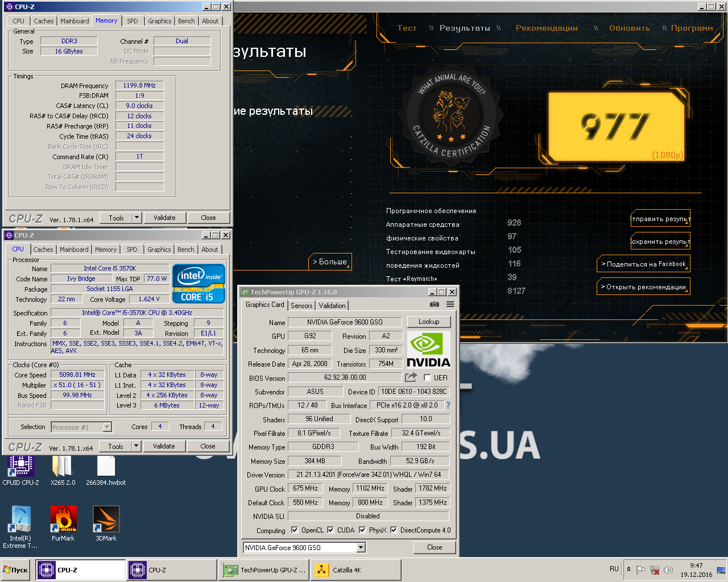Switch to Sensors tab in GPU-Z
The width and height of the screenshot is (728, 582).
click(301, 306)
